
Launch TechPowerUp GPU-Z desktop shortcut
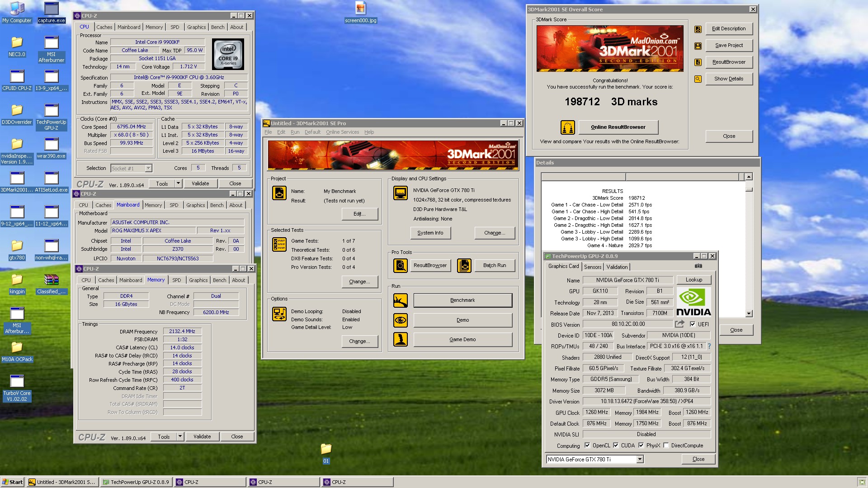[x=51, y=117]
